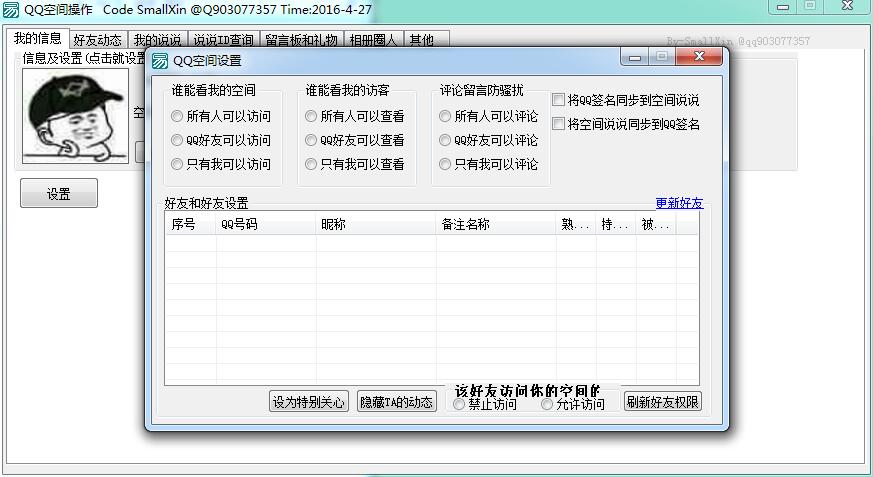Screen dimensions: 873x477
Task: Click 设为特别关心 button
Action: [308, 402]
